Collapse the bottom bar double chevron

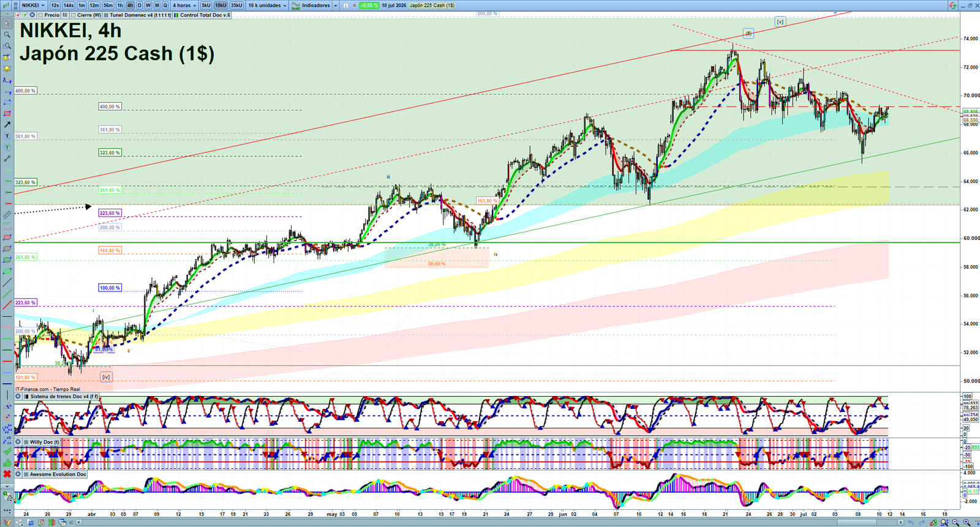[x=71, y=522]
